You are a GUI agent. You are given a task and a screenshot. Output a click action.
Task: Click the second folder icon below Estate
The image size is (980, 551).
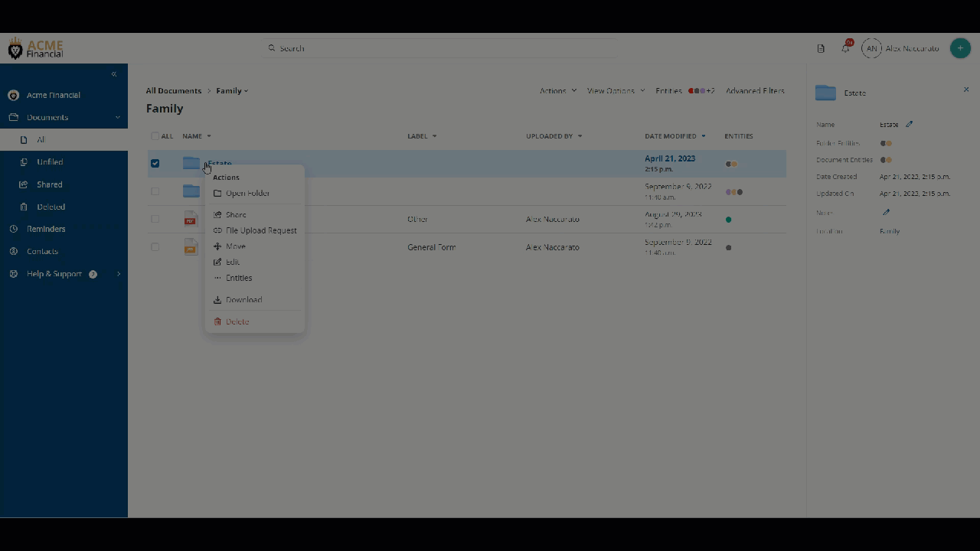pos(191,191)
